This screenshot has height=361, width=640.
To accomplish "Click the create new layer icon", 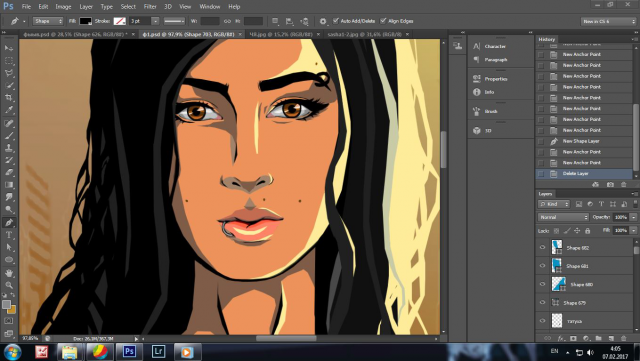I will point(611,338).
